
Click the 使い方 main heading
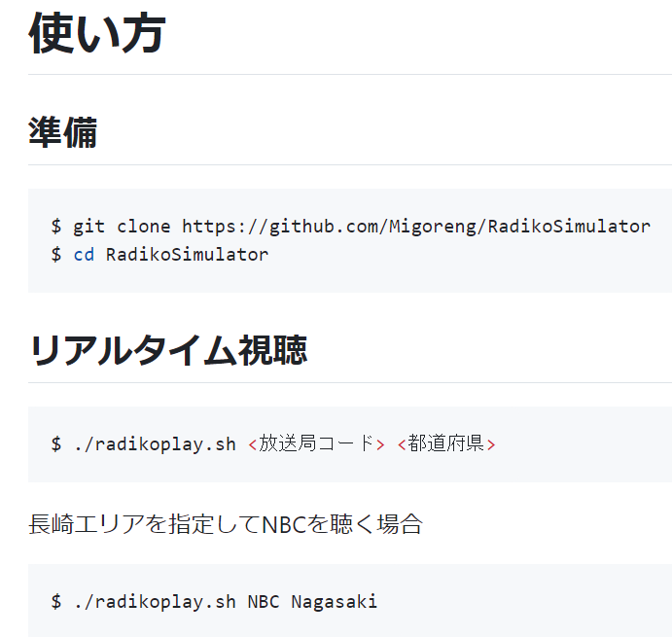point(97,33)
